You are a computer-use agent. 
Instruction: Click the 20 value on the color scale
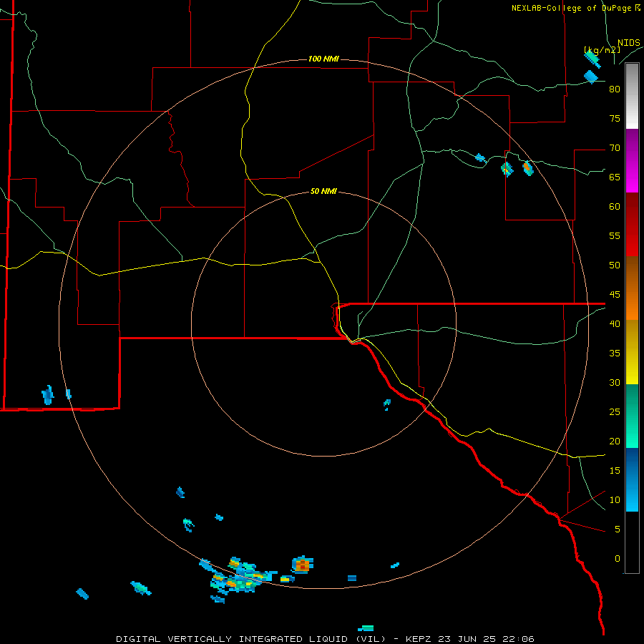pos(615,441)
